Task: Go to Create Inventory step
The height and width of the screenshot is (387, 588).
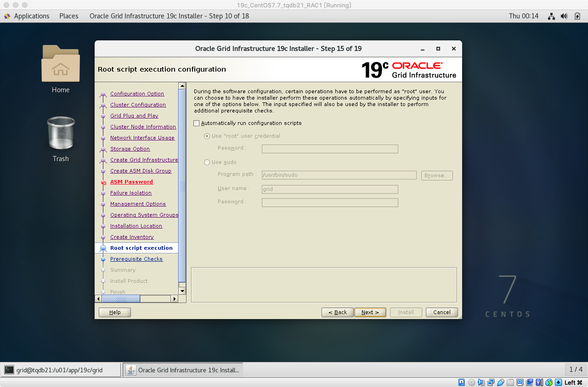Action: (x=132, y=237)
